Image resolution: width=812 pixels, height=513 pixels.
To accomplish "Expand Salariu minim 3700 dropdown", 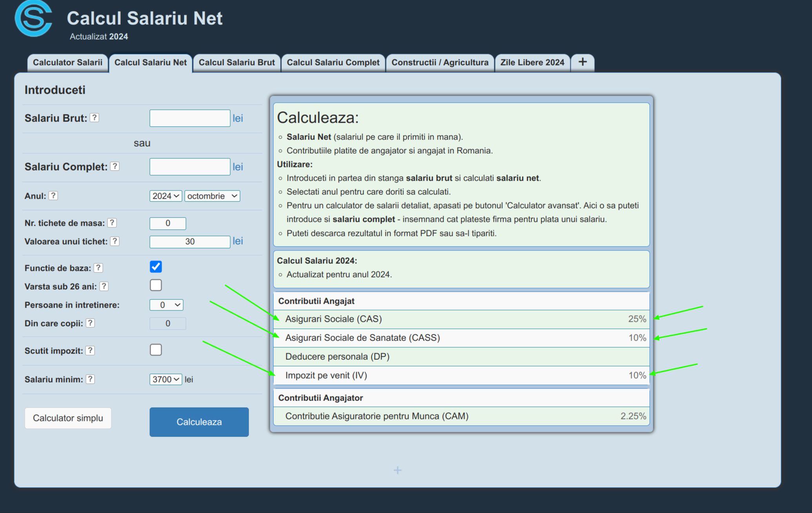I will tap(165, 379).
